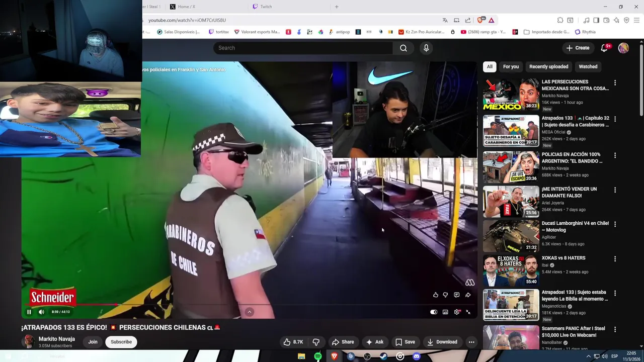This screenshot has height=362, width=644.
Task: Open the tortitax bookmark
Action: coord(218,32)
